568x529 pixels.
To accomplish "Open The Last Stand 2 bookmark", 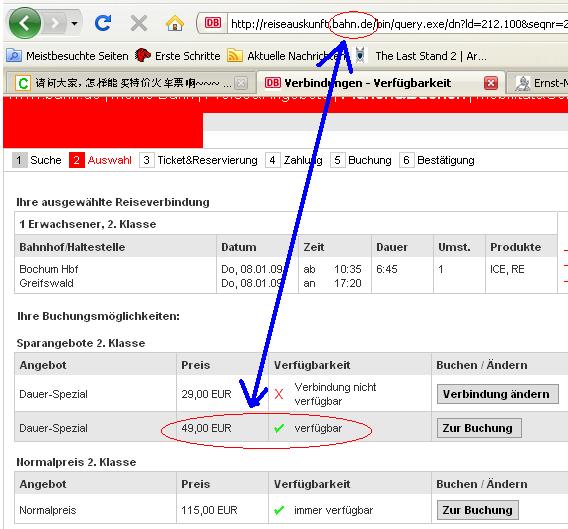I will (421, 56).
